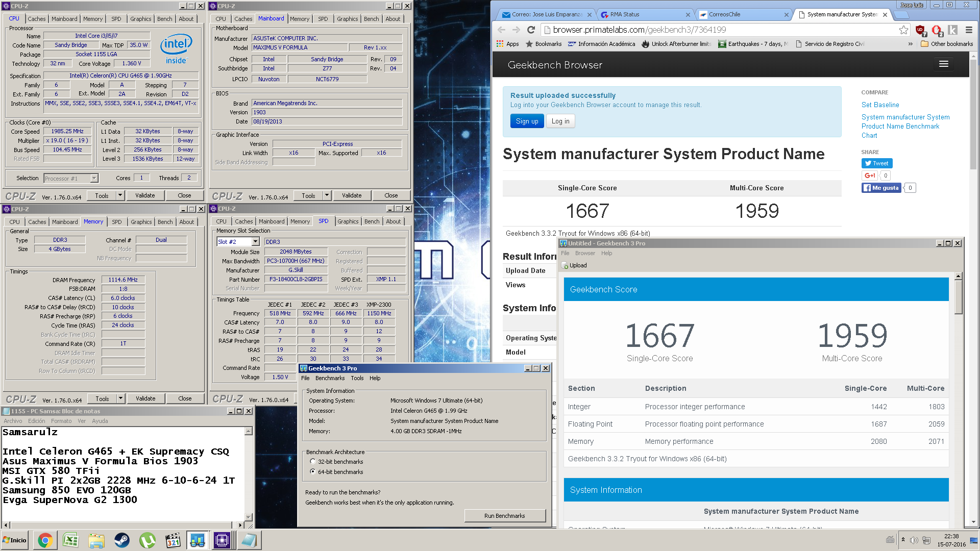Click the Facebook Me gusta button
Screen dimensions: 980x551
click(x=881, y=188)
